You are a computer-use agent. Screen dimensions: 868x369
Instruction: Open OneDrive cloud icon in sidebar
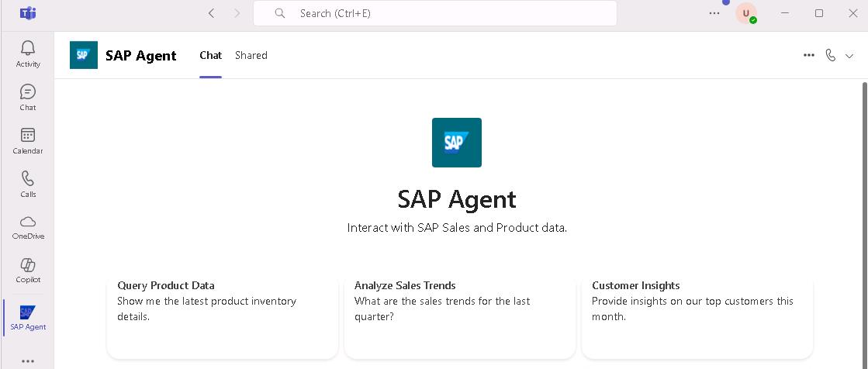pos(28,226)
